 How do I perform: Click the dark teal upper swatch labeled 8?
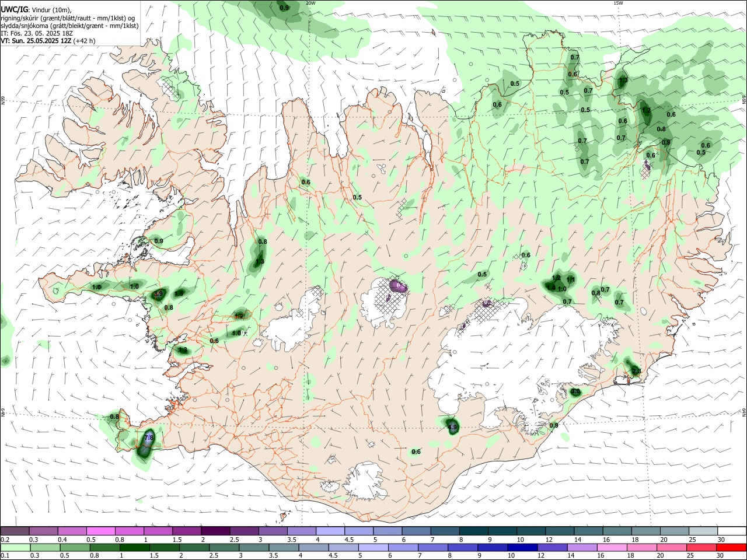473,531
